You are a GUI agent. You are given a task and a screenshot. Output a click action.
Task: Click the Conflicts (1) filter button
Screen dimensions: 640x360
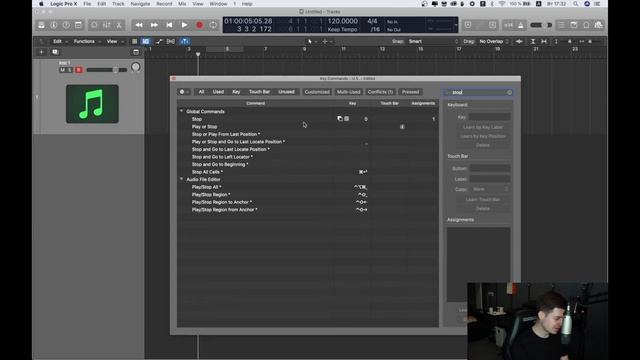tap(380, 92)
